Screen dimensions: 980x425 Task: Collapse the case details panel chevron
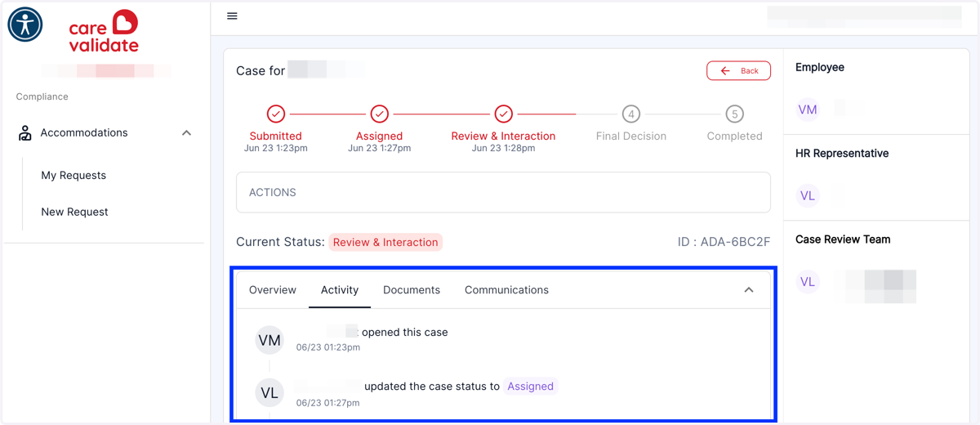point(749,290)
